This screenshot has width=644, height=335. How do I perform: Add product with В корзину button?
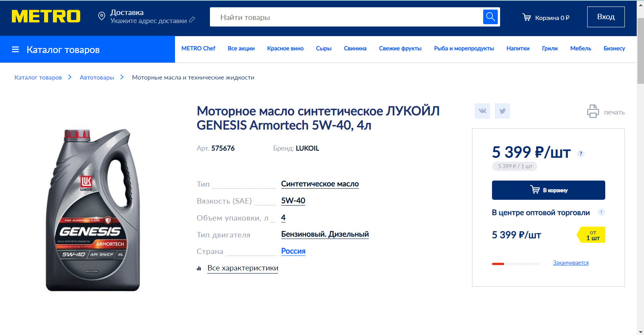548,190
